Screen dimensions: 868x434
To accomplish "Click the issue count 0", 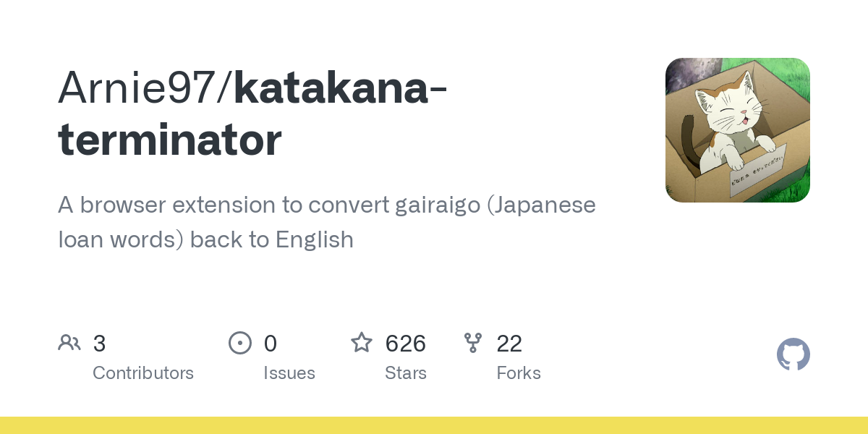I will 271,344.
